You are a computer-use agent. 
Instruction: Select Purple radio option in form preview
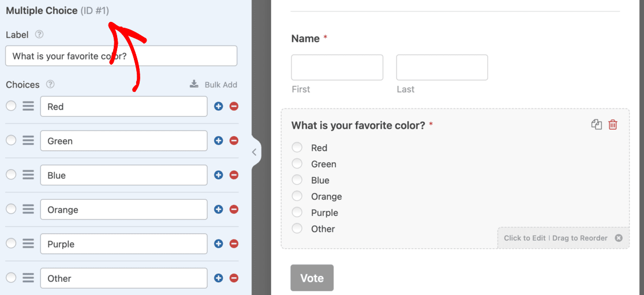point(297,212)
